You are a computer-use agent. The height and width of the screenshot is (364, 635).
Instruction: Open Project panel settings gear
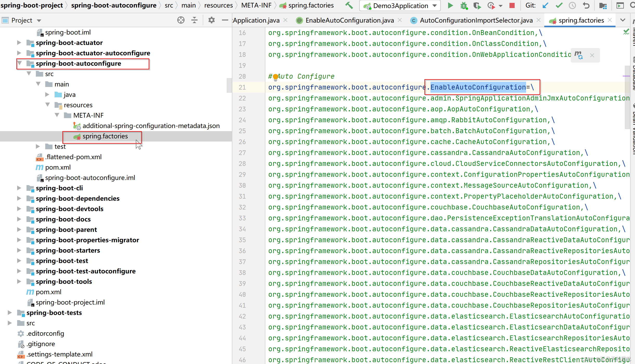(x=212, y=20)
